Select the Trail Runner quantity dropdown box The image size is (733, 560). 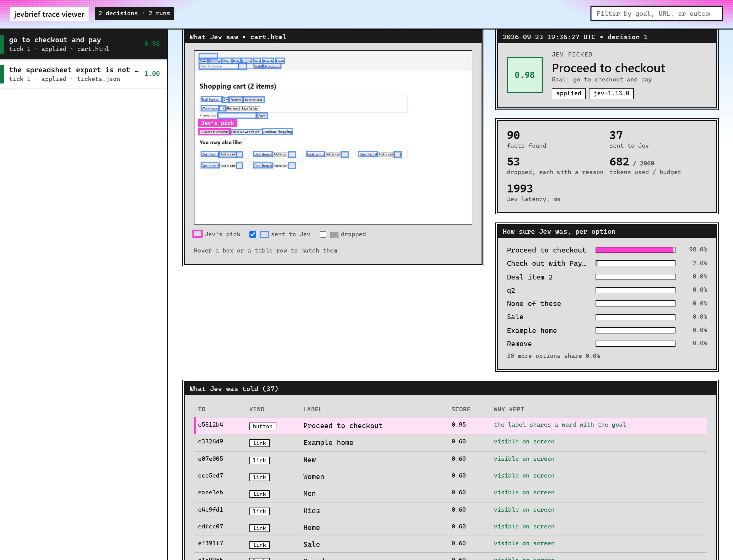point(226,100)
